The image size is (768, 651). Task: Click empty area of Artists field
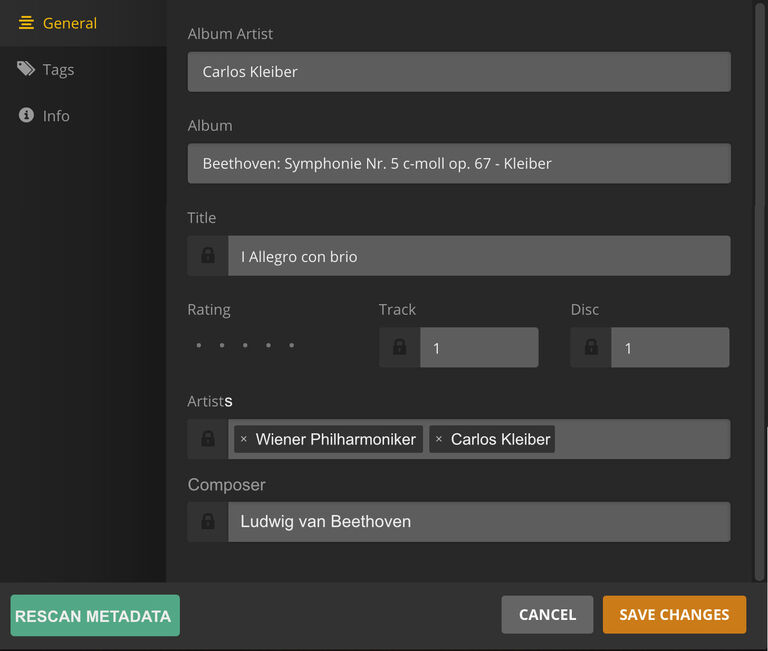642,439
